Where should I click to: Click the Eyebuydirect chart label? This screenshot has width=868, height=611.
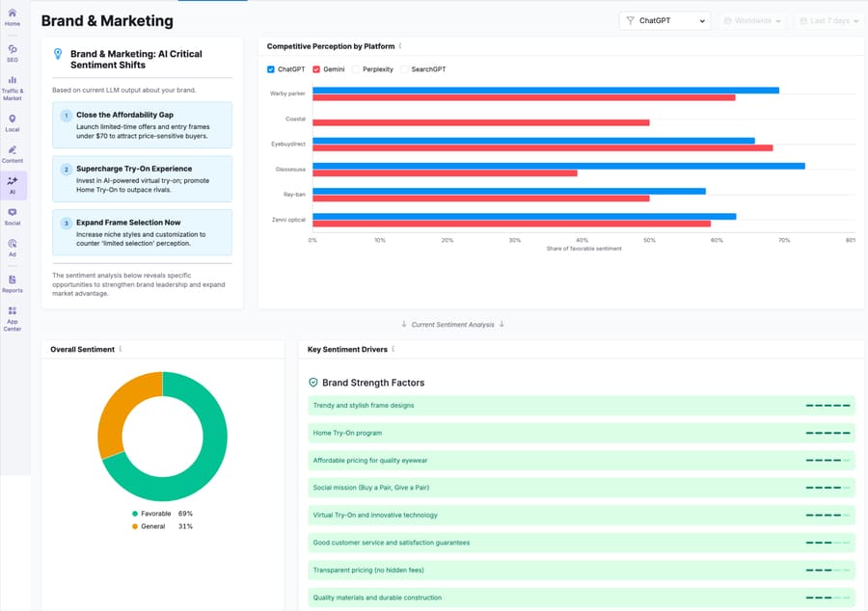click(x=287, y=144)
